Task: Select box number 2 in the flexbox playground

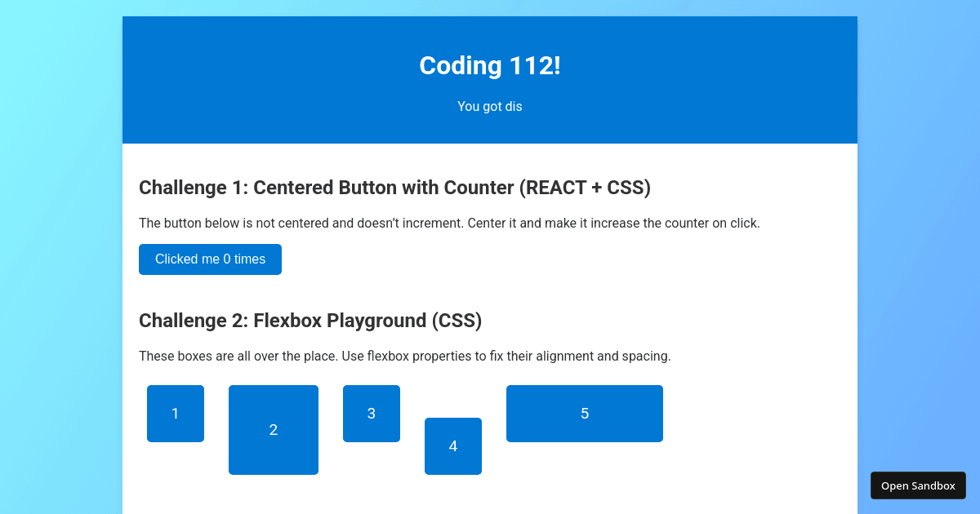Action: (273, 429)
